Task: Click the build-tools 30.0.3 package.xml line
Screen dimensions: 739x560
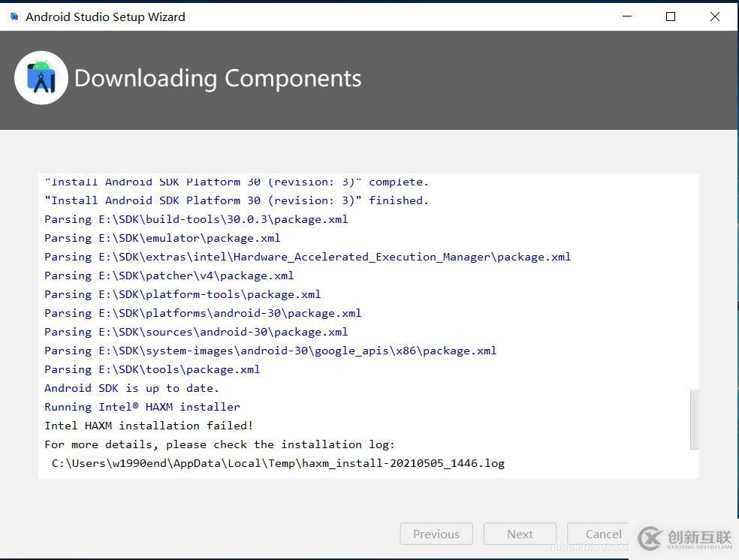Action: click(x=196, y=219)
